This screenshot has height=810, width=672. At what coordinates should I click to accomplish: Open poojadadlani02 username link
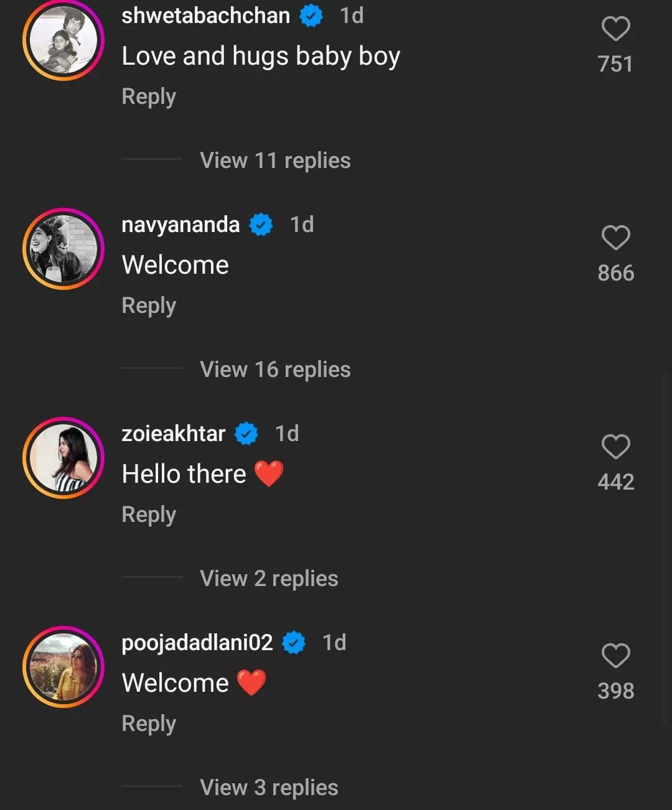(x=197, y=643)
